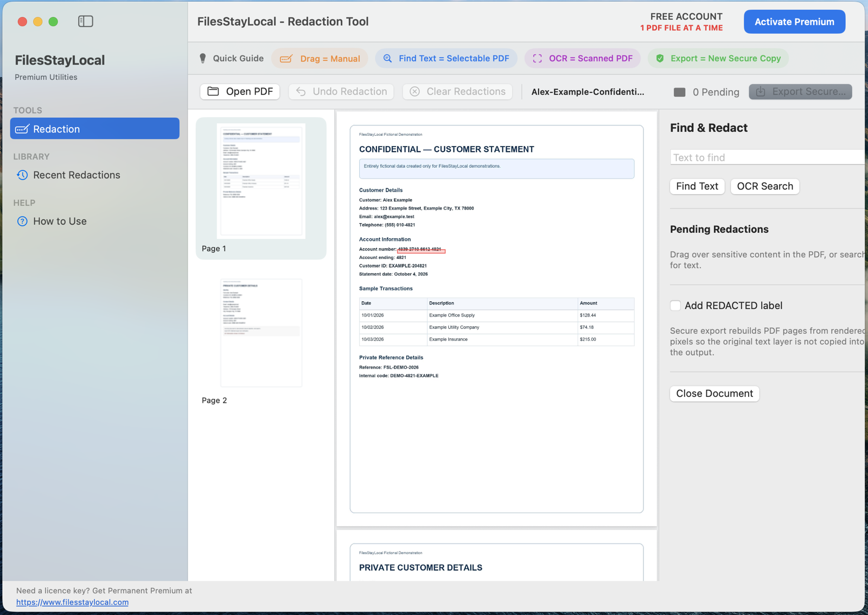The width and height of the screenshot is (868, 615).
Task: Click the Example Utility Company cell
Action: (454, 327)
